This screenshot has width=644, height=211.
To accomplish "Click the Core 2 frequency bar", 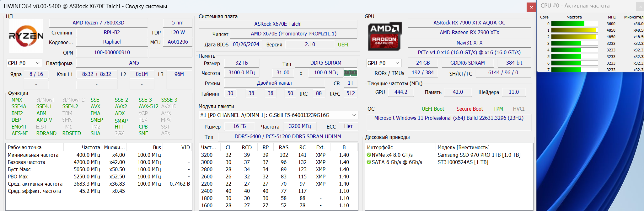I will (575, 37).
